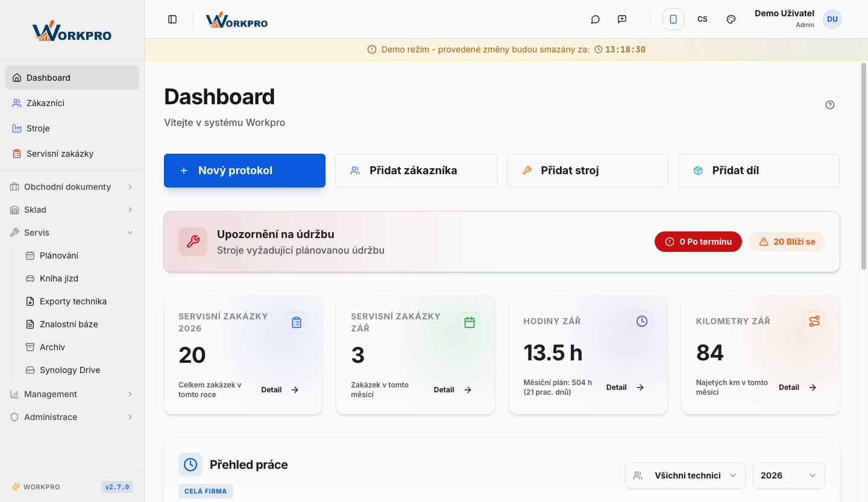Click the page vertical scrollbar
The height and width of the screenshot is (502, 868).
coord(863,166)
